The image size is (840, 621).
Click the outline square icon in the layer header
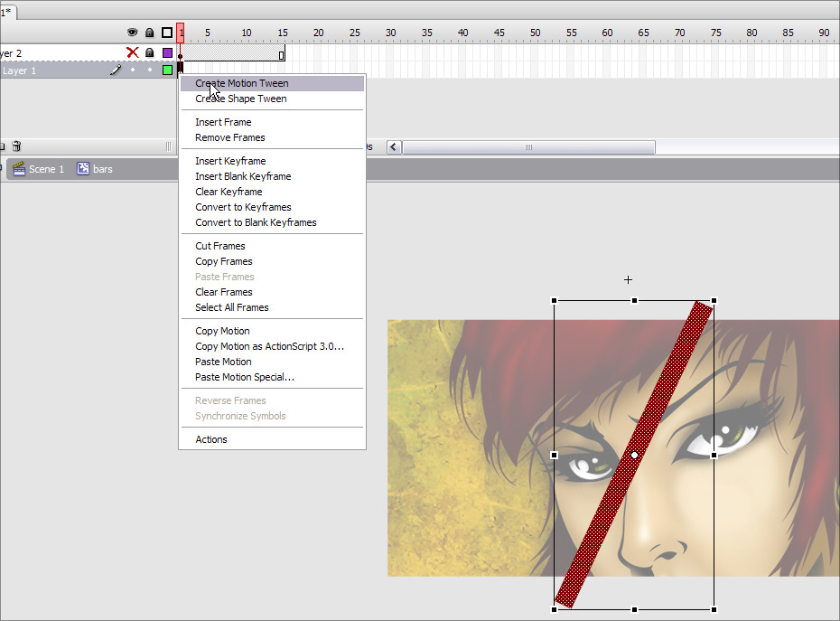[x=167, y=33]
